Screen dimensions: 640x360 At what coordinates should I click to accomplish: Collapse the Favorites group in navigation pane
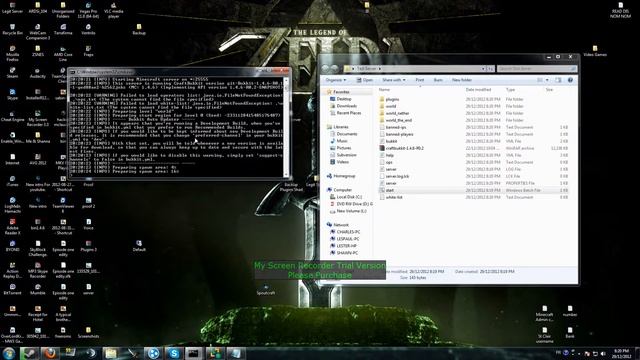[329, 92]
